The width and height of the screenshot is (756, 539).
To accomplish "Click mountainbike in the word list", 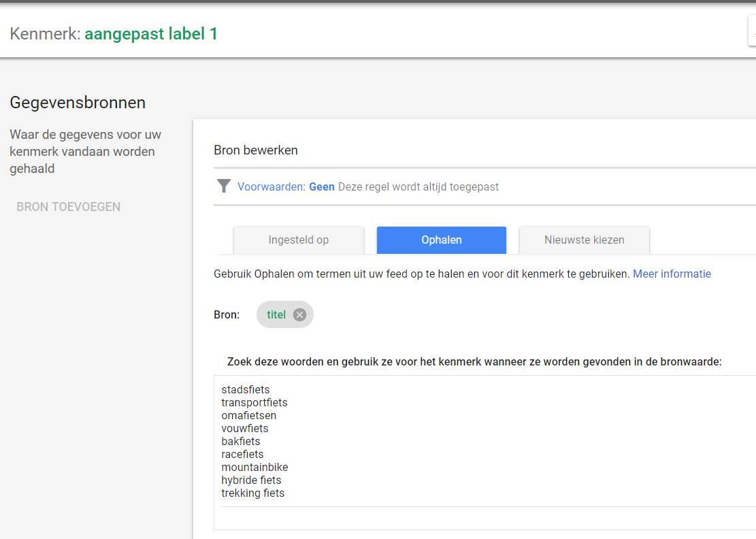I will tap(254, 467).
